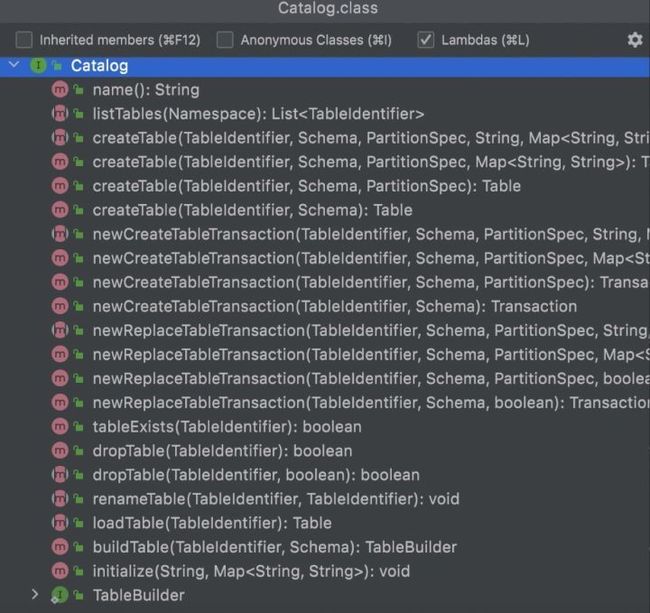
Task: Expand the TableBuilder node
Action: tap(35, 595)
